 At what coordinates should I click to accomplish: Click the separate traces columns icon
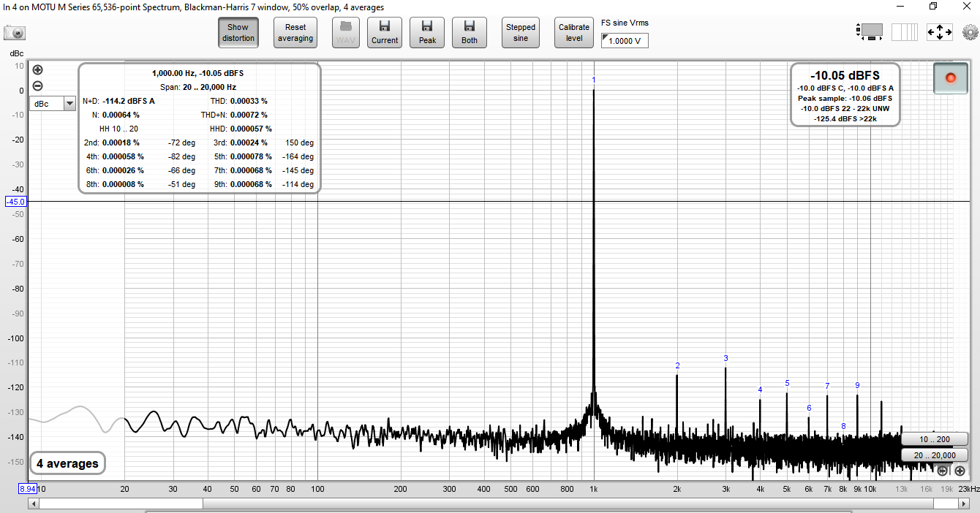coord(904,32)
